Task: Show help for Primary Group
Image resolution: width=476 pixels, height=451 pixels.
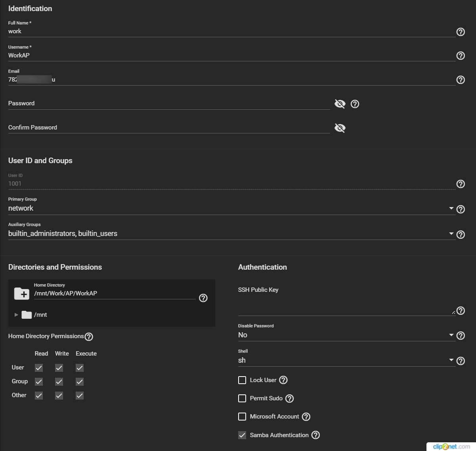Action: coord(461,209)
